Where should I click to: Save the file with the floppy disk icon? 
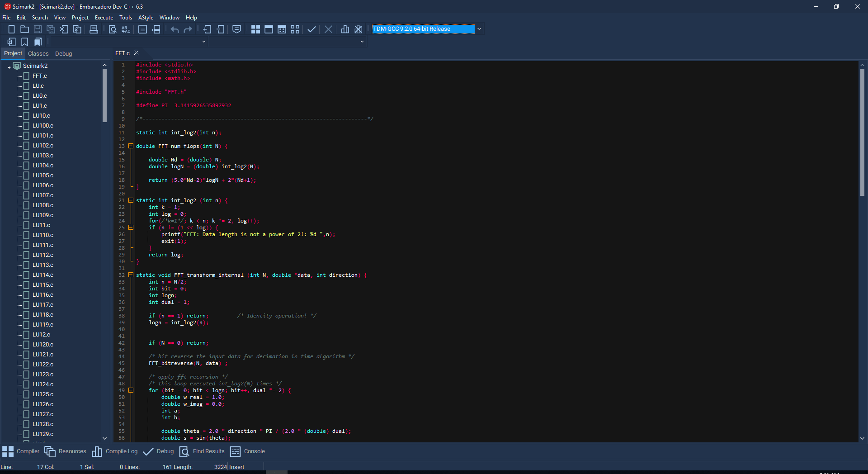pyautogui.click(x=38, y=29)
